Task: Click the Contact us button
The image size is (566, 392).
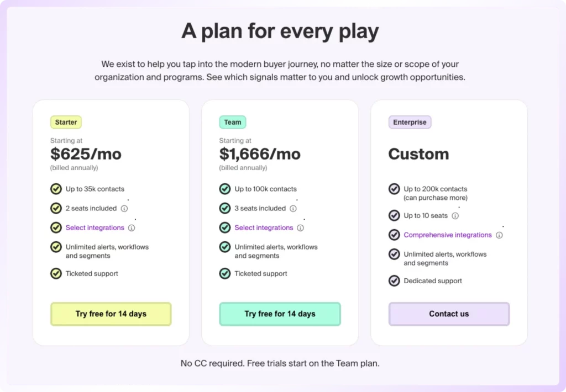Action: [449, 314]
